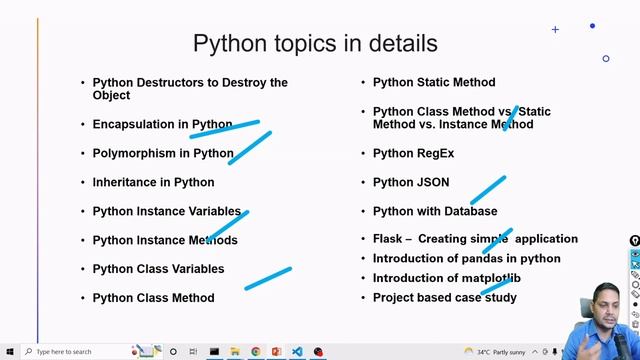Open the Windows Start menu
Screen dimensions: 640x360
10,351
